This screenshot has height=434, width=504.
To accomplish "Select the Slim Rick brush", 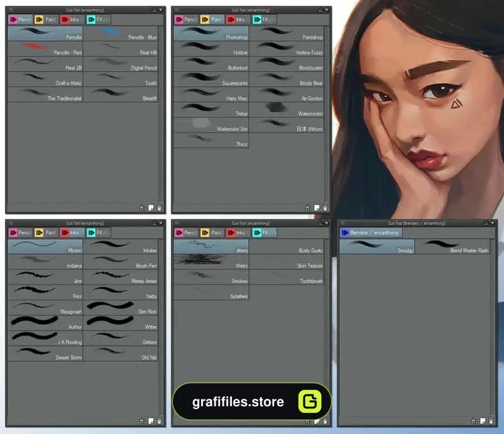I will (x=121, y=308).
